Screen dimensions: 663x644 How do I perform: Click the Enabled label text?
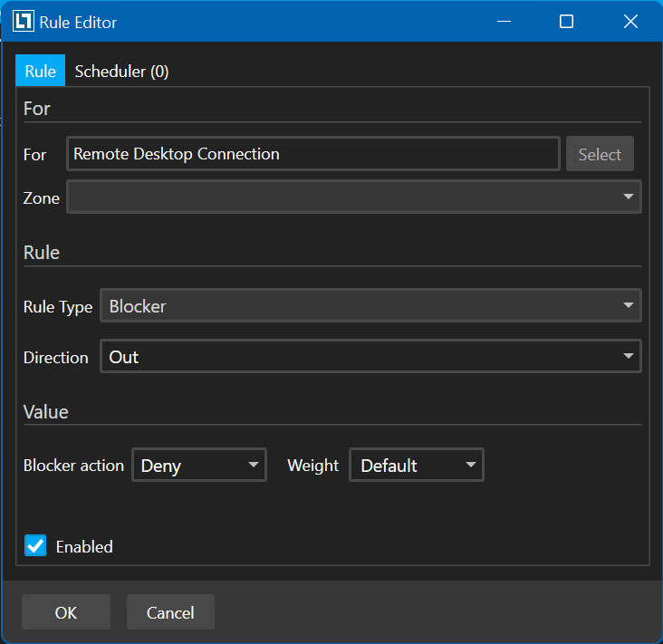point(84,547)
